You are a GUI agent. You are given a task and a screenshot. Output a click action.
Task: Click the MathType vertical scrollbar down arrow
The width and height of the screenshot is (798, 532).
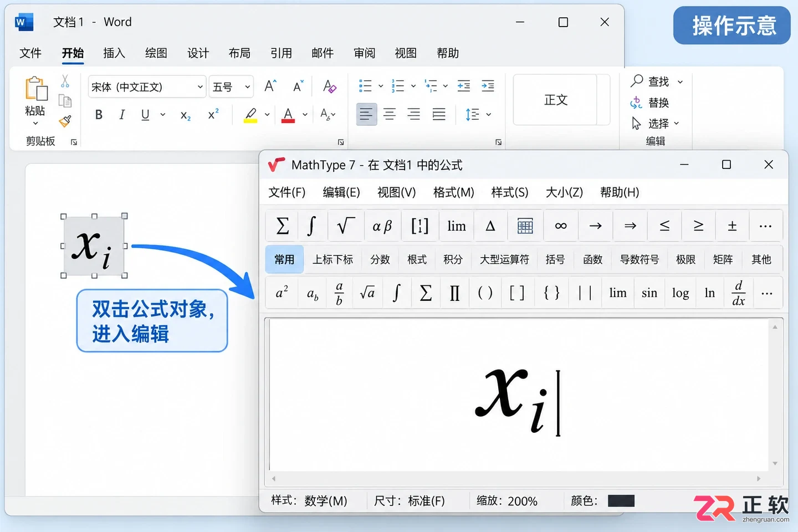click(775, 463)
